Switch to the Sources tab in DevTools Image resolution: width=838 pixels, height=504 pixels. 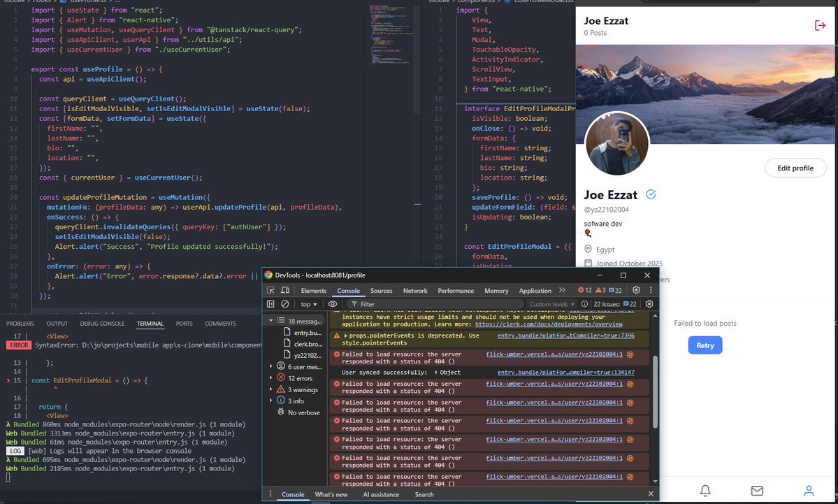[381, 291]
